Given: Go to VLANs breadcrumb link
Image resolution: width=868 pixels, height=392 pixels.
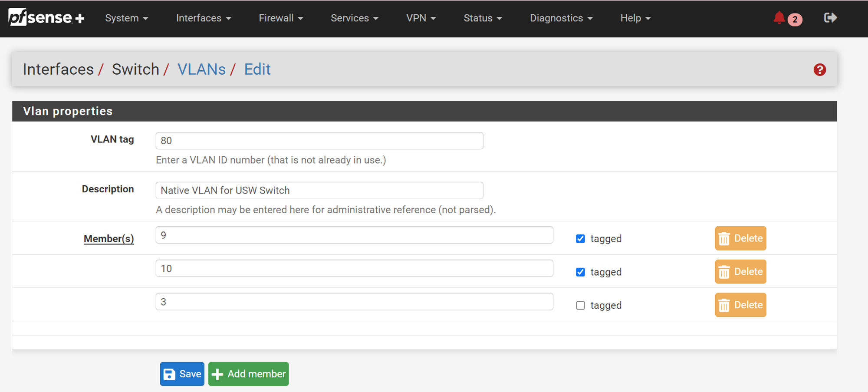Looking at the screenshot, I should [x=201, y=69].
